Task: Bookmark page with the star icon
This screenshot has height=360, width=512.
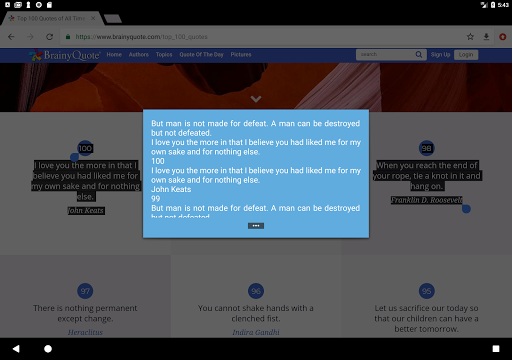Action: click(x=470, y=37)
